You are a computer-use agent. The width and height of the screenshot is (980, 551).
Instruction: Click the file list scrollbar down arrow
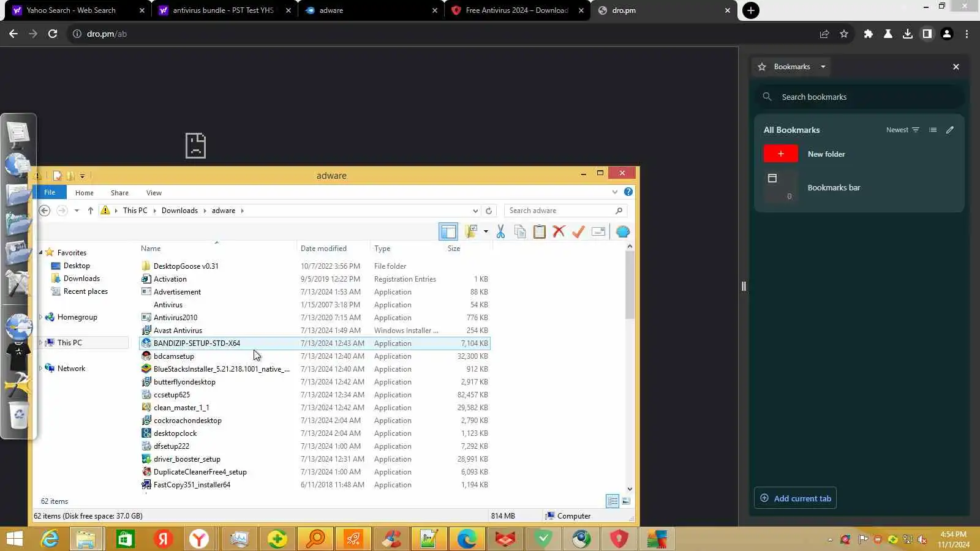point(630,489)
